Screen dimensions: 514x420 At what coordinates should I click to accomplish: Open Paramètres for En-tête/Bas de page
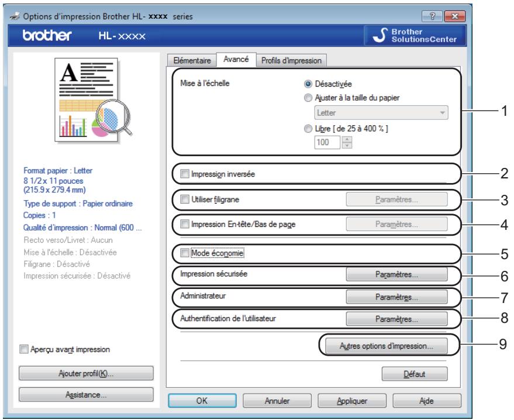(396, 224)
